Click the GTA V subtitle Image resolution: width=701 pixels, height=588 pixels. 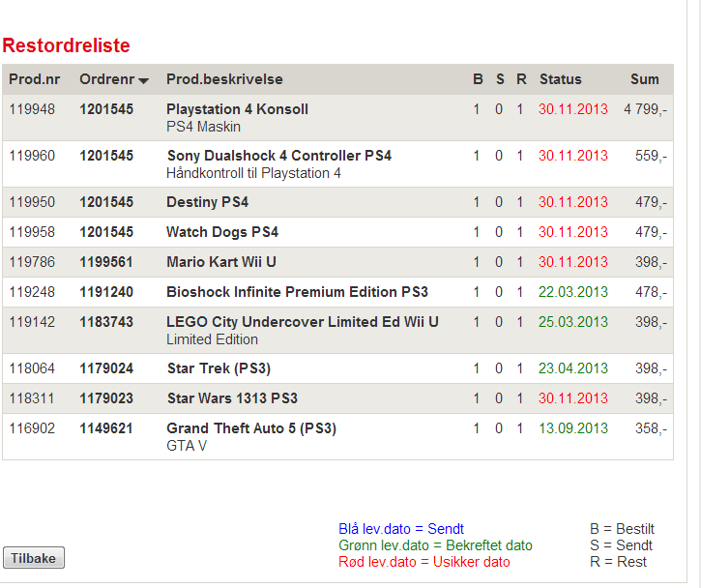[x=187, y=446]
